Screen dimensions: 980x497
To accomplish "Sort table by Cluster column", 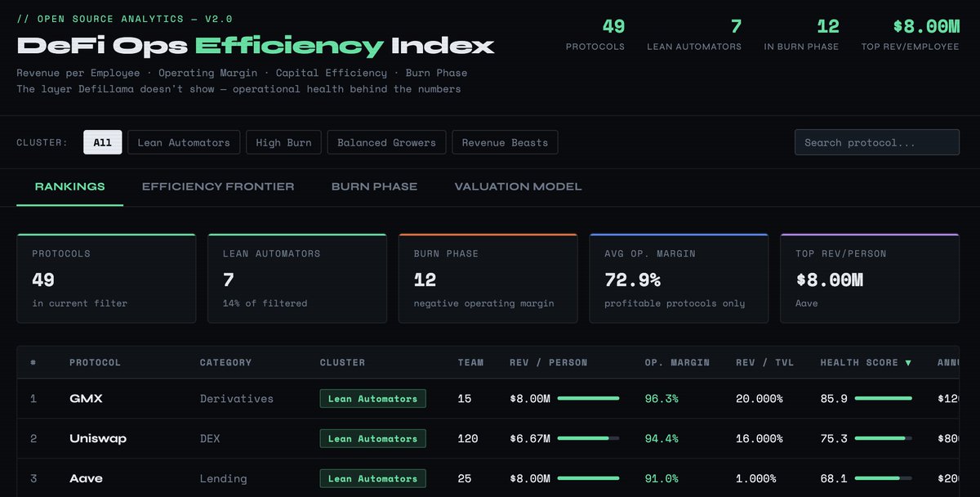I will (342, 362).
